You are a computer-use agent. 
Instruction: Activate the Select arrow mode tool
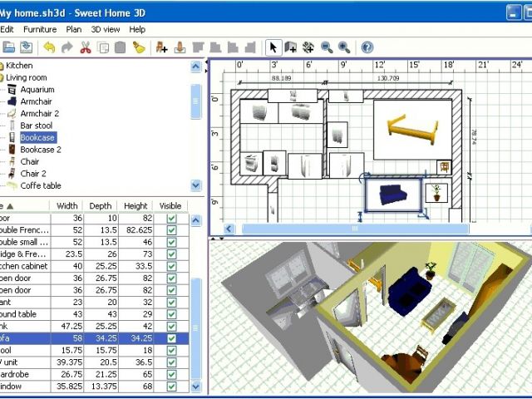(273, 47)
